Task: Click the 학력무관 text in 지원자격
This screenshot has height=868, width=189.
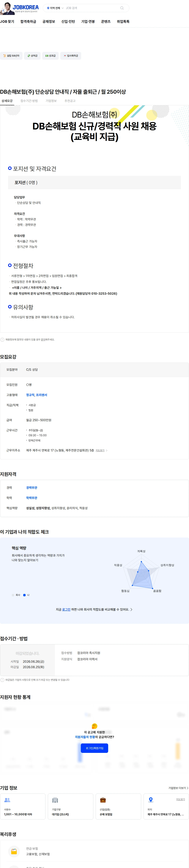Action: [32, 498]
